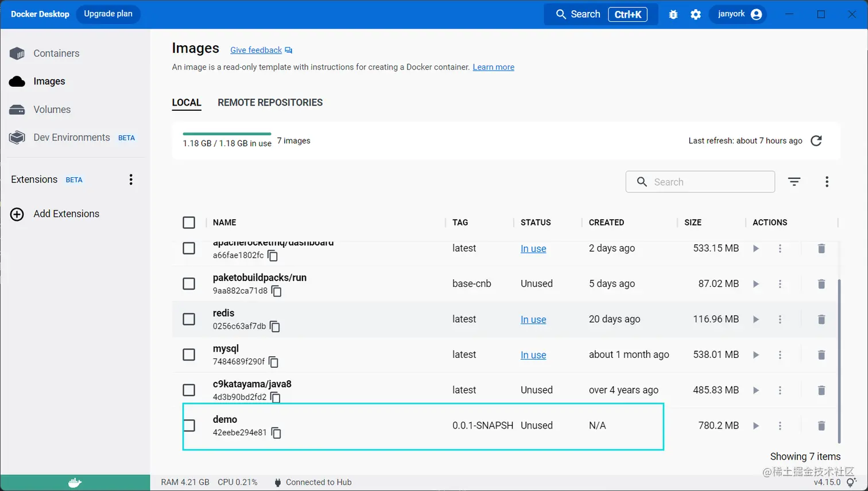Delete the redis image

pyautogui.click(x=821, y=319)
